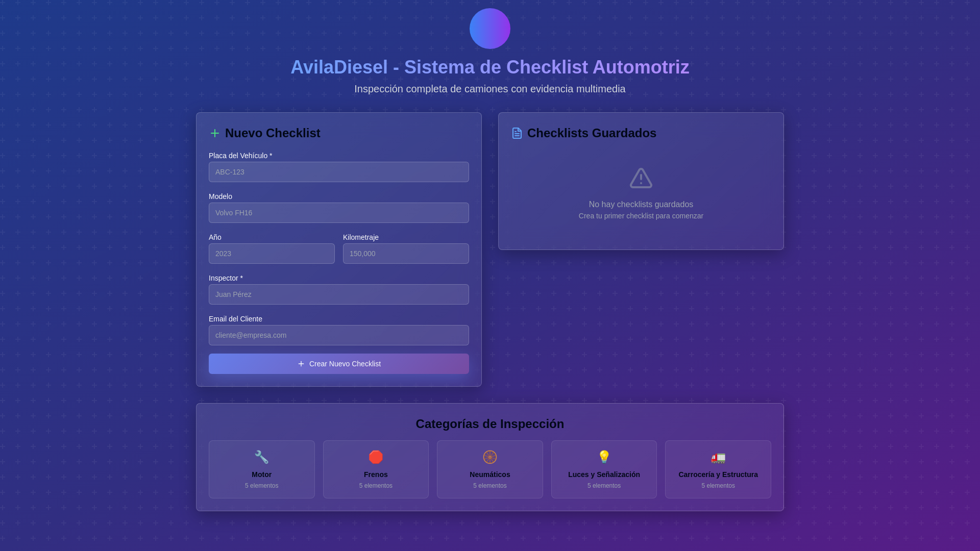Click the light bulb icon on Luces card
980x551 pixels.
coord(604,457)
